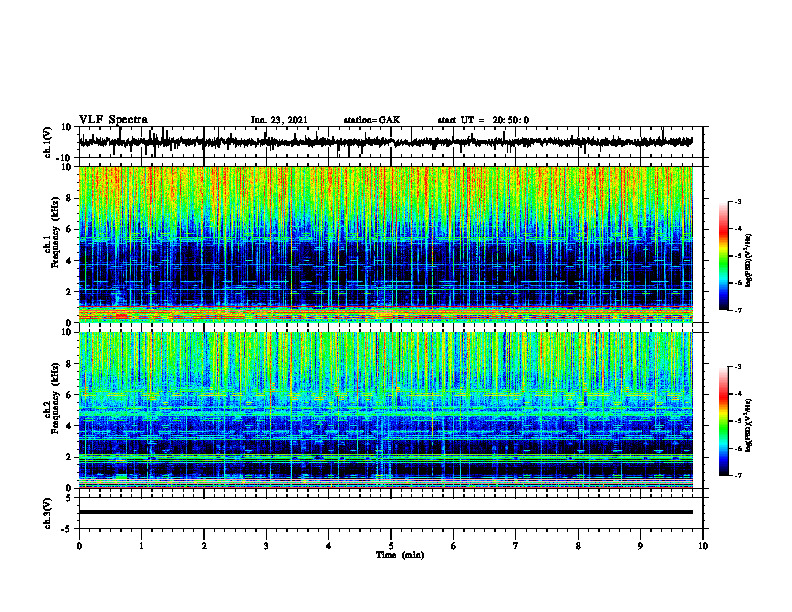Click the "8" kHz tick on ch.2 spectrogram
792x612 pixels.
click(x=69, y=364)
